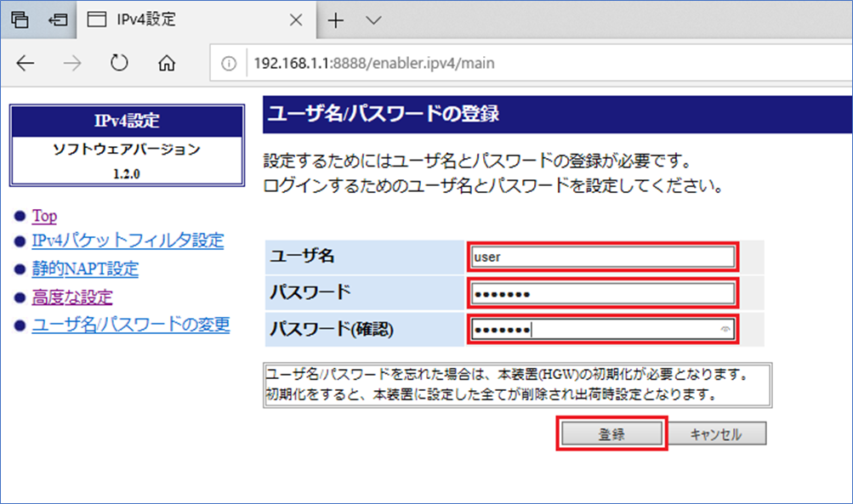Open IPv4パケットフィルタ設定 link
853x504 pixels.
128,241
